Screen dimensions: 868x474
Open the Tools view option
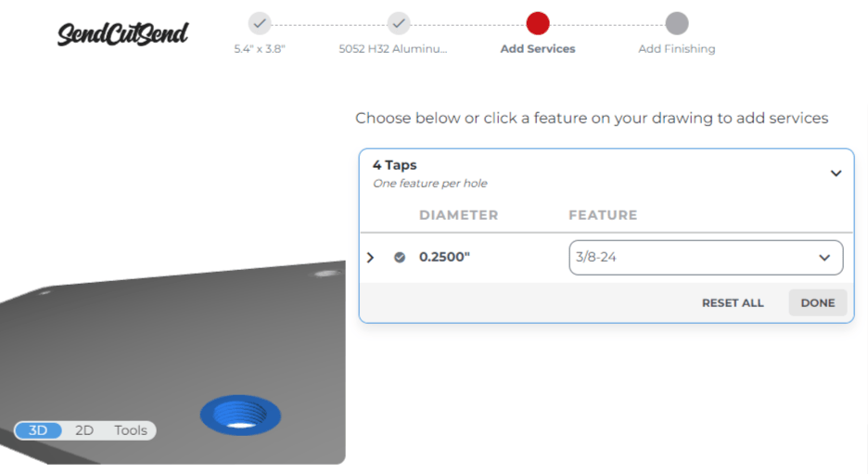[131, 430]
